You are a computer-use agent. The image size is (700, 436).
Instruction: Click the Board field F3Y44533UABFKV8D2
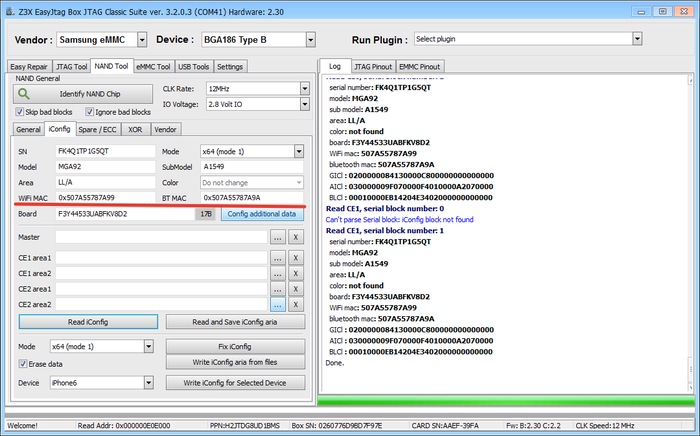[x=125, y=214]
